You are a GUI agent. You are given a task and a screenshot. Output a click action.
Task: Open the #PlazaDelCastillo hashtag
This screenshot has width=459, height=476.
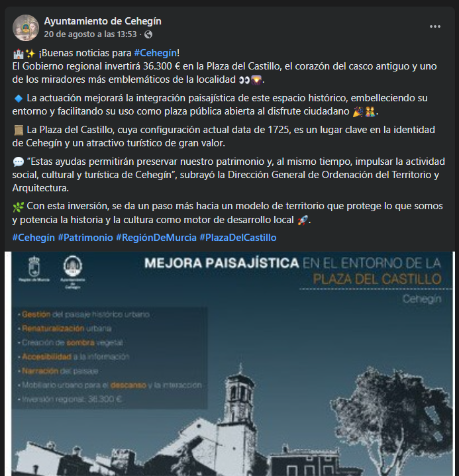[238, 238]
